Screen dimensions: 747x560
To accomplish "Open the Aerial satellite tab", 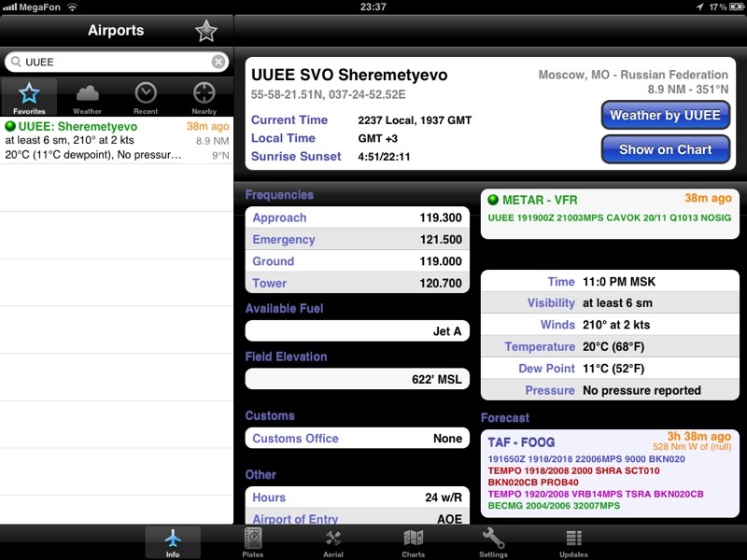I will coord(333,542).
